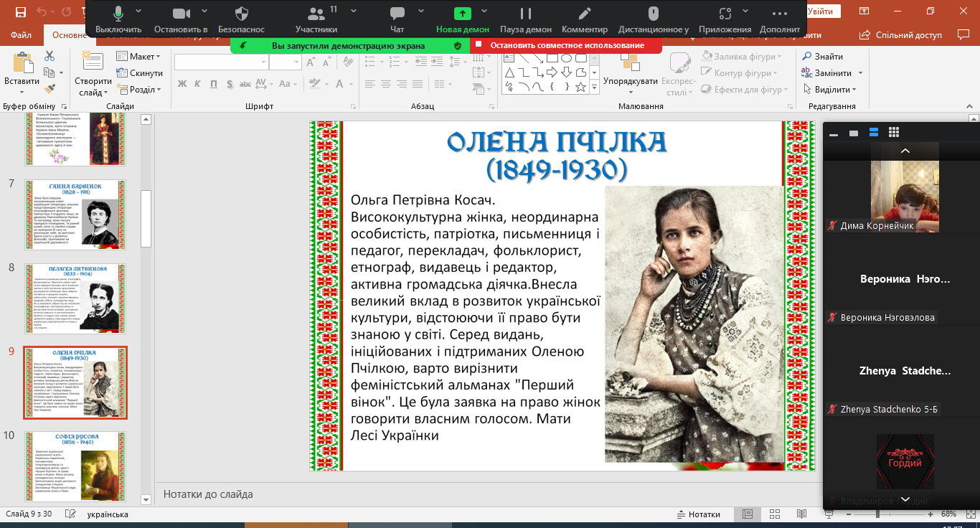
Task: Select the Zoom annotate pencil tool
Action: coord(584,14)
